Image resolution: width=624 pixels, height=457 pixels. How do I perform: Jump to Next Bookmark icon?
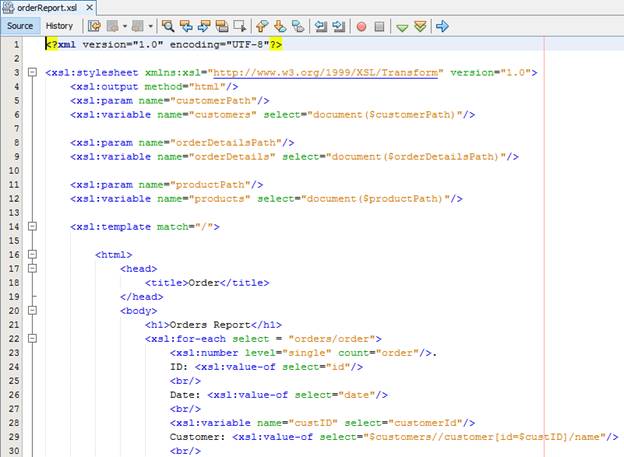point(280,26)
